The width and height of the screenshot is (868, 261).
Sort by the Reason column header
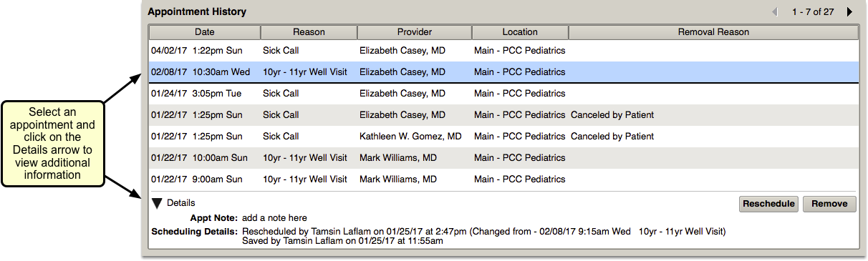[x=309, y=32]
